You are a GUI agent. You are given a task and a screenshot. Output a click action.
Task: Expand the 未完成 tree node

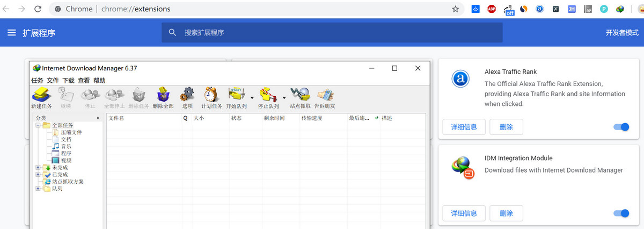coord(38,168)
